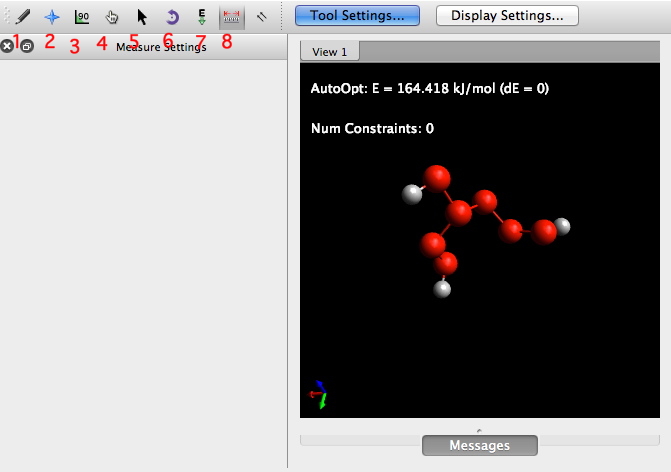Click the toolbar drag handle
The height and width of the screenshot is (472, 671).
[6, 16]
